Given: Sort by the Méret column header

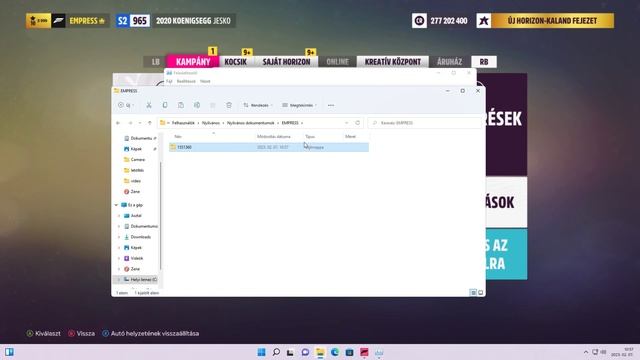Looking at the screenshot, I should pos(350,136).
